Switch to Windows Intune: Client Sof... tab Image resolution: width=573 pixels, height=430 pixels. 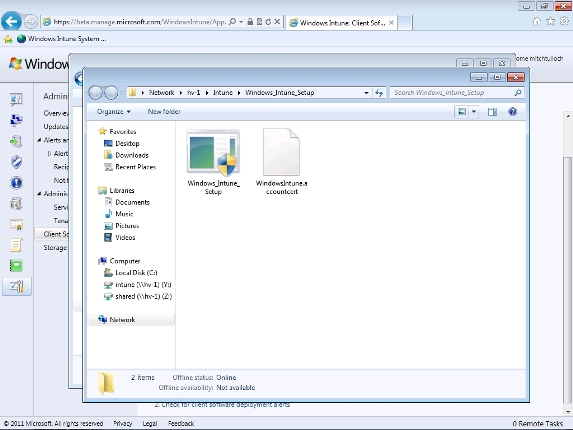click(341, 23)
